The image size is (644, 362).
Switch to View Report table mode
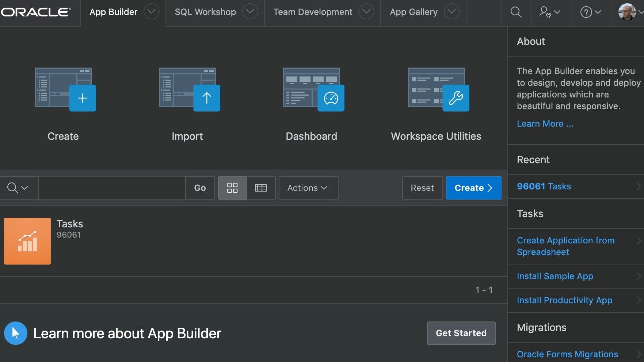click(x=261, y=188)
